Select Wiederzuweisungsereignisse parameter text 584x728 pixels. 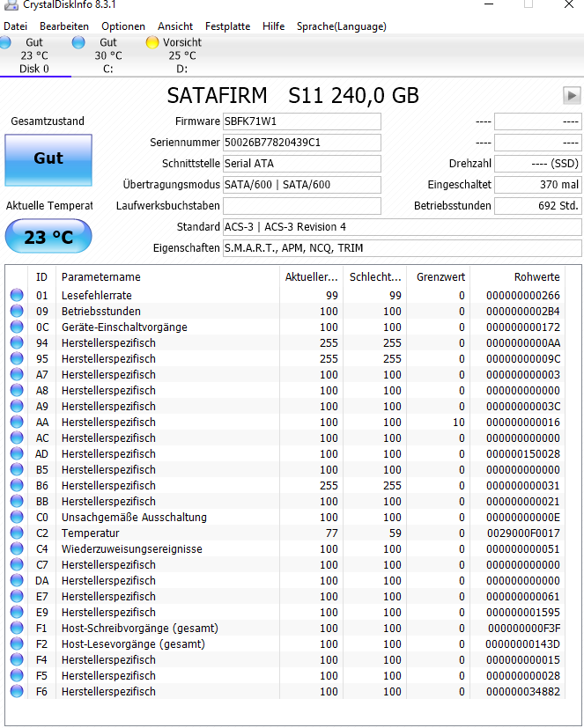pos(132,548)
